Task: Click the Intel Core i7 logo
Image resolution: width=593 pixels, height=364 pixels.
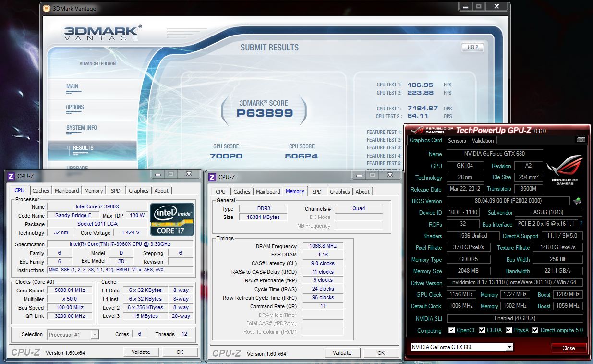Action: click(172, 219)
